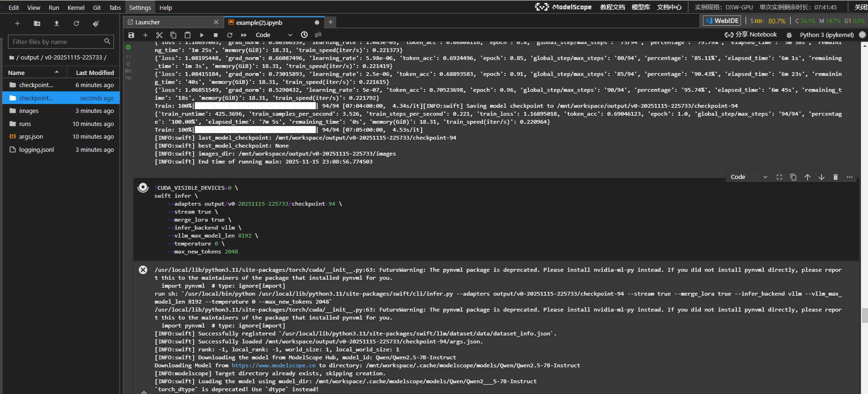Create a new folder in file browser
868x394 pixels.
37,23
